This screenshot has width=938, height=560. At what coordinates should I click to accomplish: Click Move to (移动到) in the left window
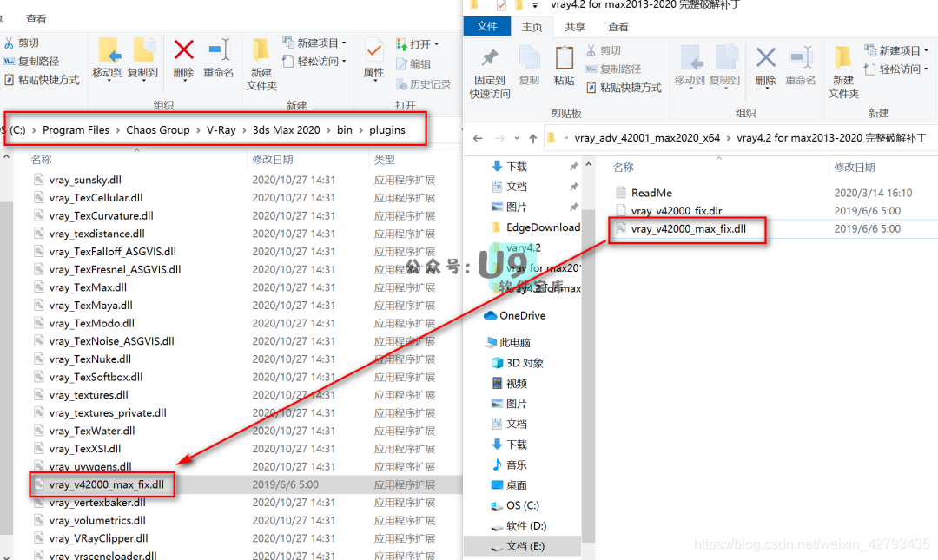click(x=108, y=58)
